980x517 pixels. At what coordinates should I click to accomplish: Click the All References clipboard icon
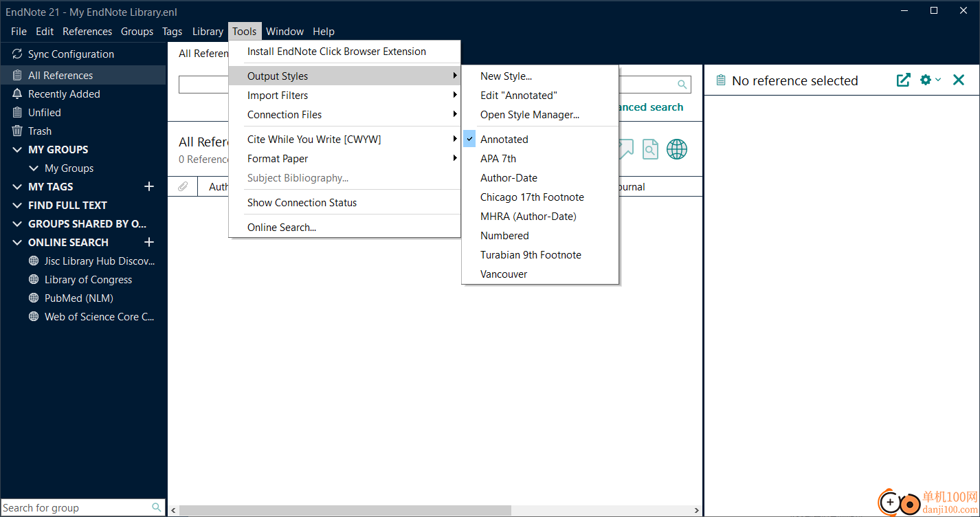tap(17, 76)
